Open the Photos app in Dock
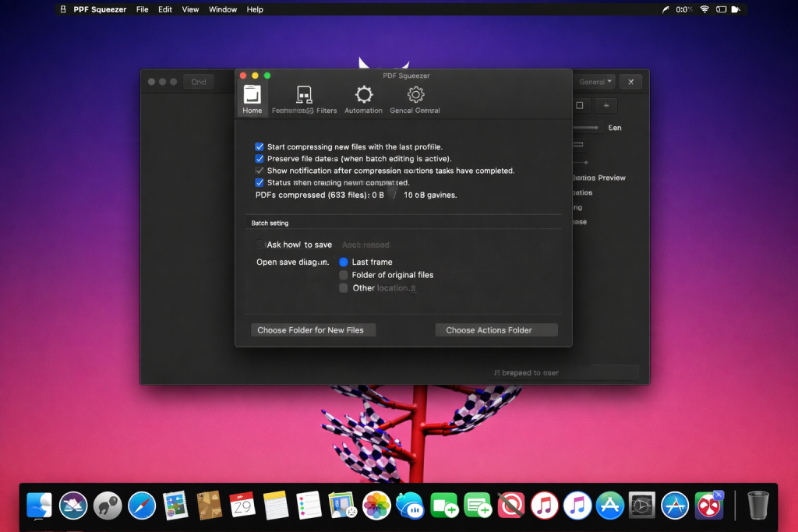This screenshot has width=798, height=532. pos(376,506)
